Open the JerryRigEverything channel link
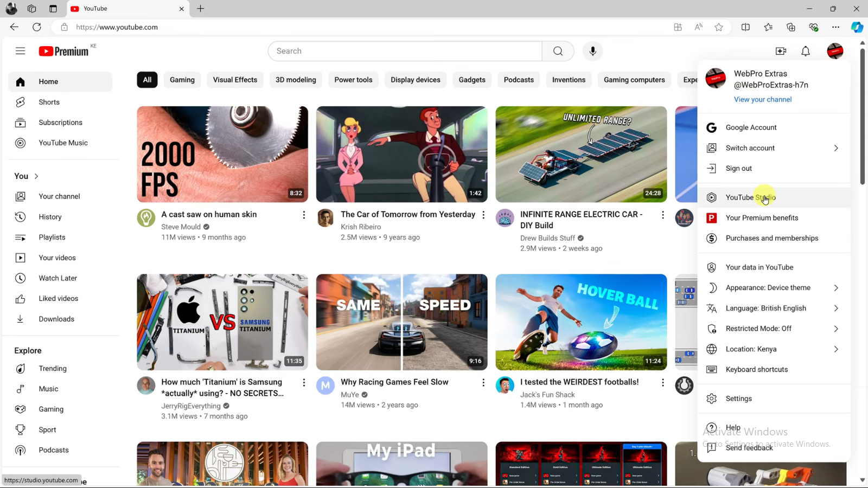Screen dimensions: 868x488 tap(191, 406)
